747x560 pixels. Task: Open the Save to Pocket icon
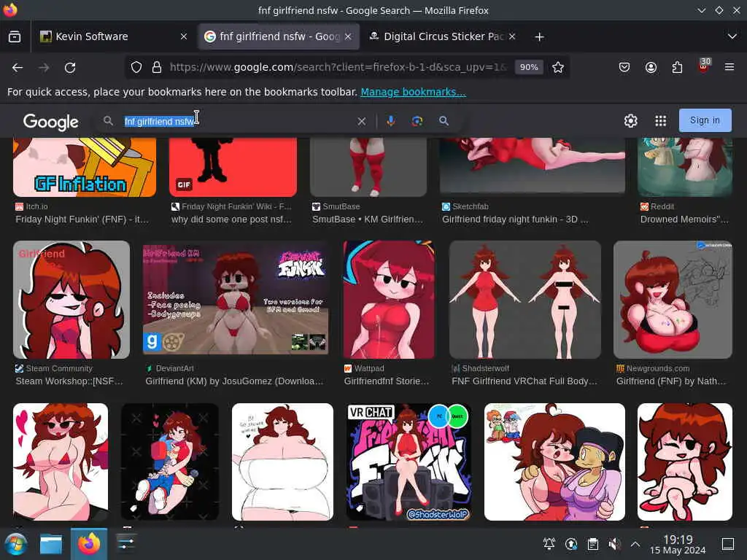[624, 67]
